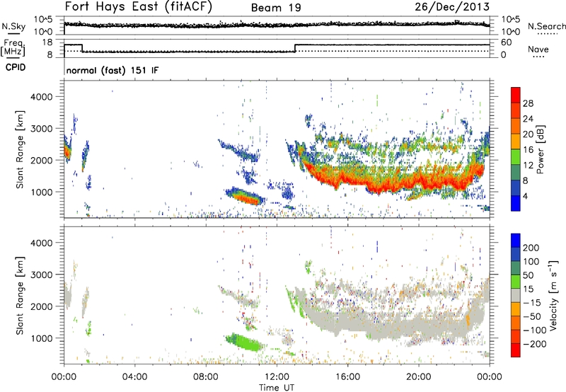Click the bright green segment of velocity colorbar
566x392 pixels.
point(516,282)
